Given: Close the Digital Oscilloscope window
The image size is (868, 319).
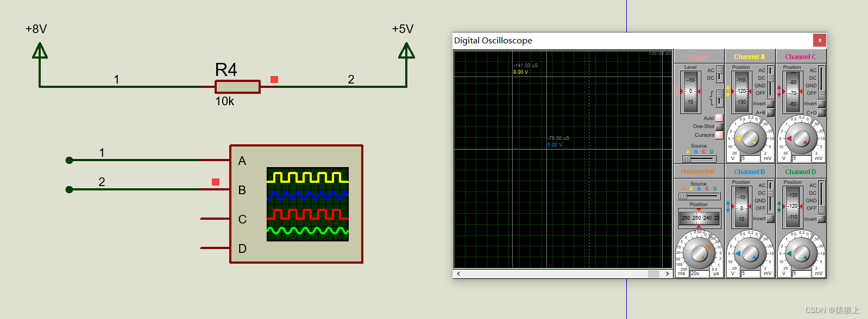Looking at the screenshot, I should (x=820, y=40).
